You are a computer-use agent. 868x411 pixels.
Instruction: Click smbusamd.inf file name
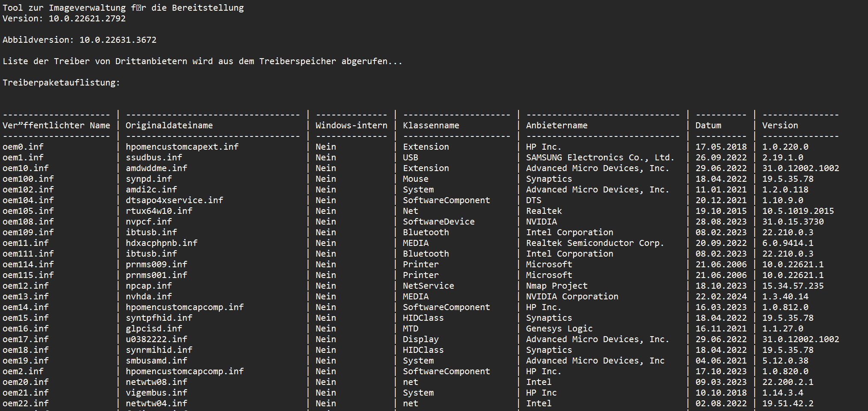click(156, 361)
